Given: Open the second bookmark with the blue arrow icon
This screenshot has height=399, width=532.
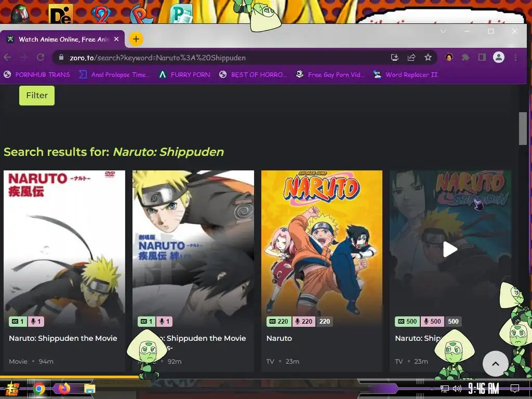Looking at the screenshot, I should click(114, 75).
